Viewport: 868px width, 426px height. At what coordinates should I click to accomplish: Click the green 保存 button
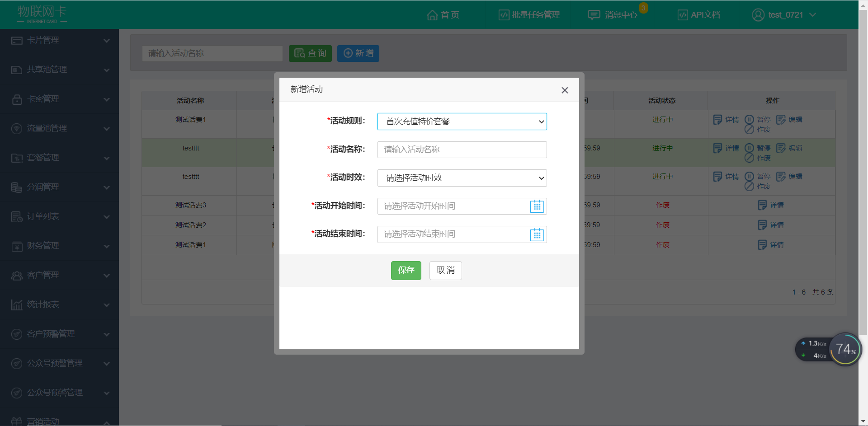(406, 271)
